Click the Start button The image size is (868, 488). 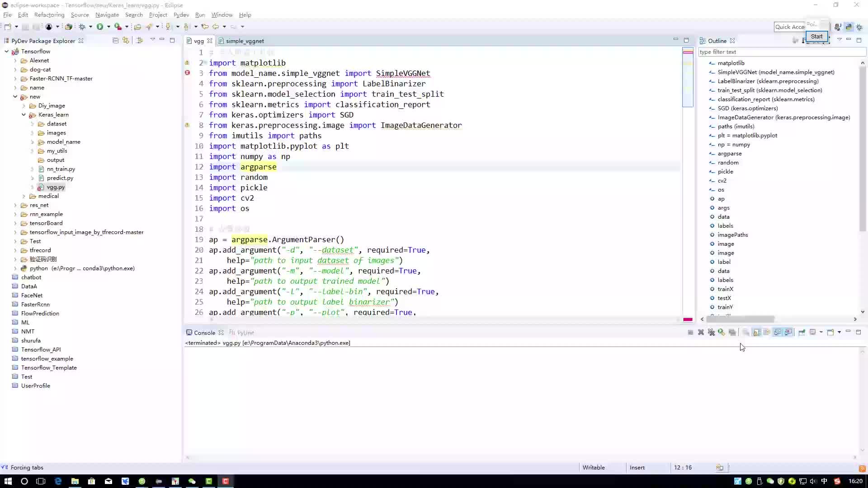pos(816,37)
